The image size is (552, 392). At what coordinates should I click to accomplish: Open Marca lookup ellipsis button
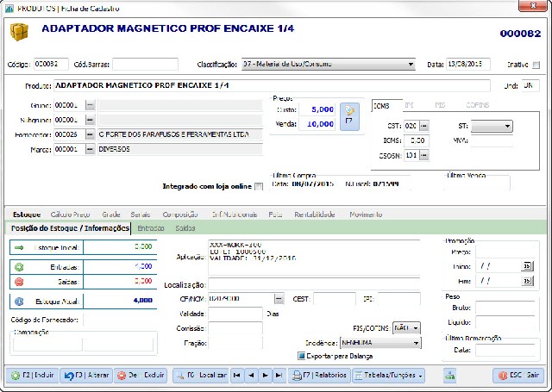pos(90,149)
